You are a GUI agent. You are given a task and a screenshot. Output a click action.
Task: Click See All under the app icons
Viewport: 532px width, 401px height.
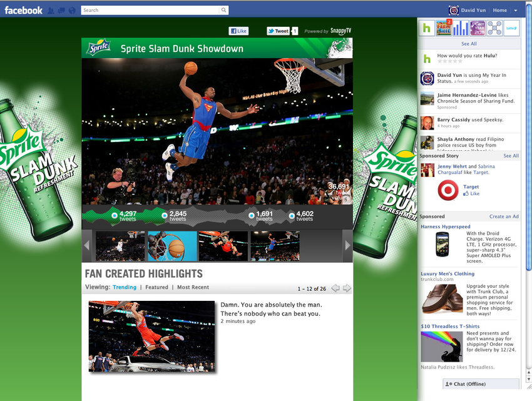click(469, 44)
